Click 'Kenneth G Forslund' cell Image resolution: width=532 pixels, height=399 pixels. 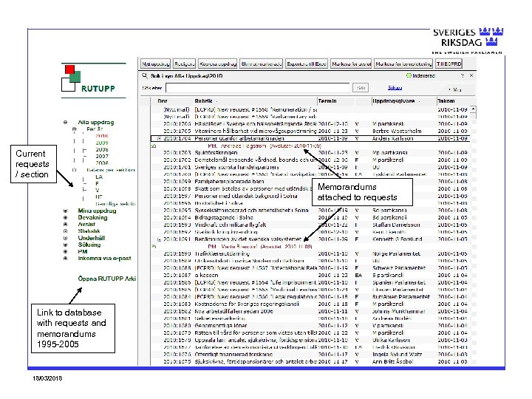398,239
